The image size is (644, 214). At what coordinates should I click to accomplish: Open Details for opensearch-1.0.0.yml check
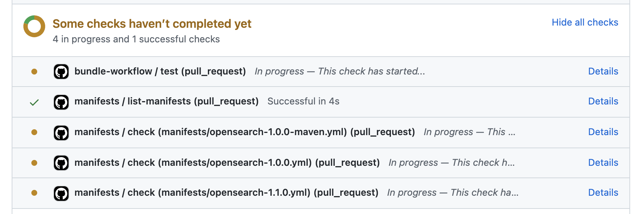(x=603, y=163)
